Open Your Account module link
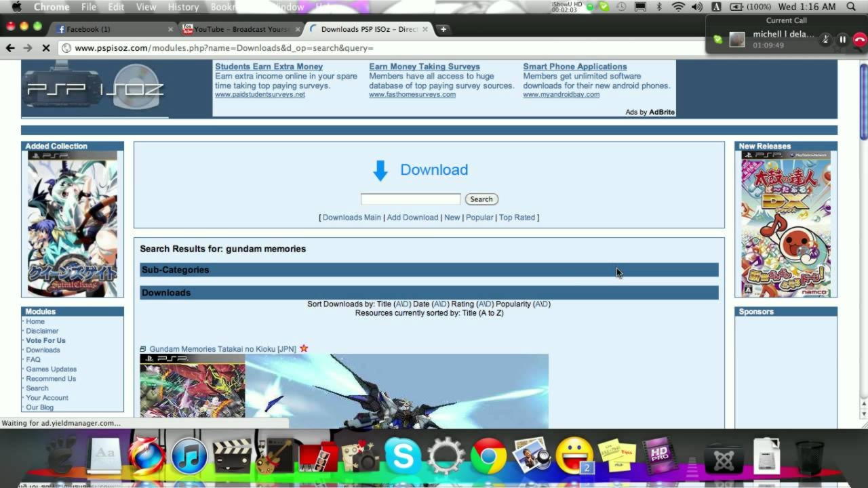The height and width of the screenshot is (488, 868). [x=47, y=397]
